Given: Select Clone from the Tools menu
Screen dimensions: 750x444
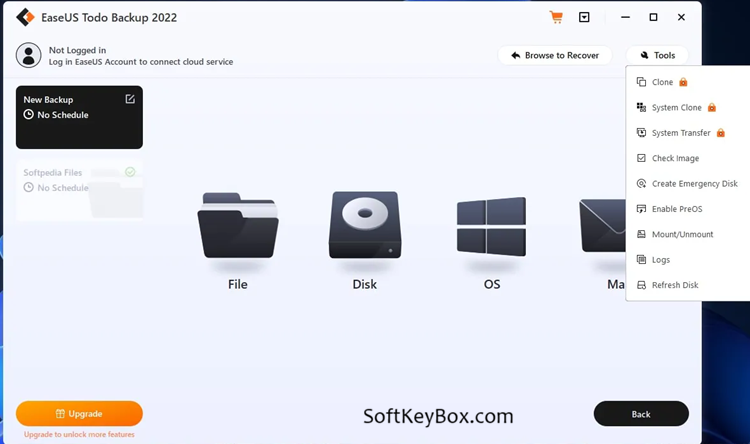Looking at the screenshot, I should point(688,82).
